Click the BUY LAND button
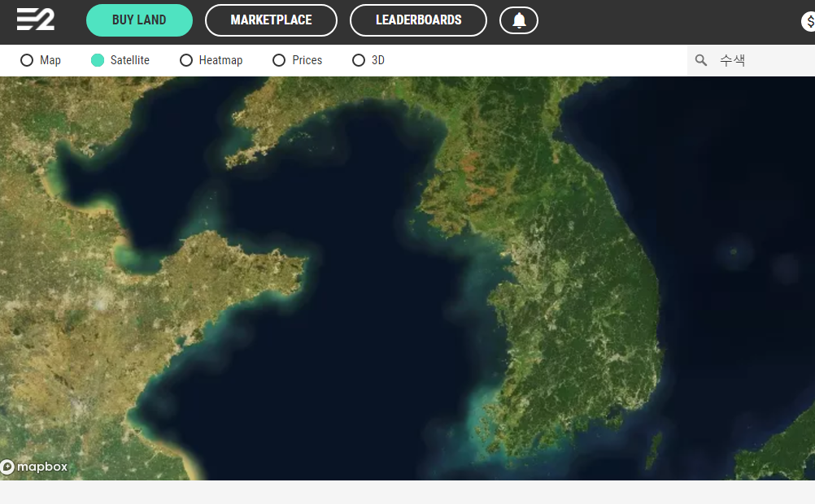This screenshot has height=504, width=815. coord(139,20)
